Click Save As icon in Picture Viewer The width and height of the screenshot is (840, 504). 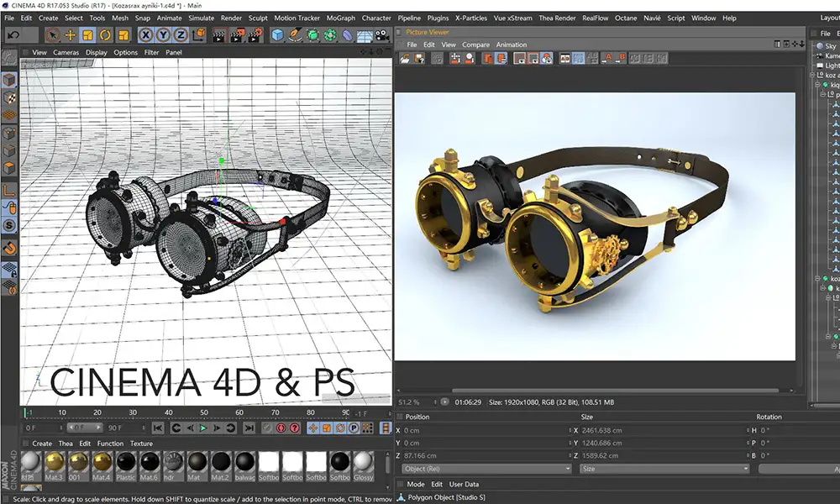click(x=419, y=59)
